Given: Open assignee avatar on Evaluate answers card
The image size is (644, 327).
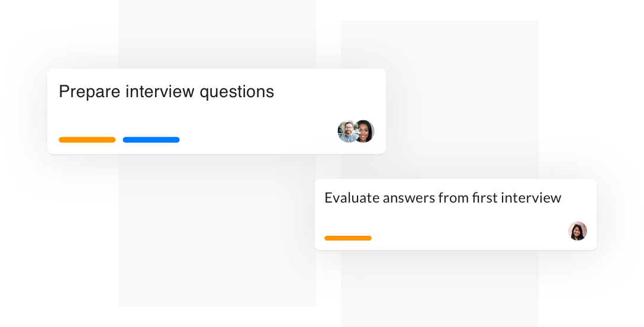Looking at the screenshot, I should point(578,231).
